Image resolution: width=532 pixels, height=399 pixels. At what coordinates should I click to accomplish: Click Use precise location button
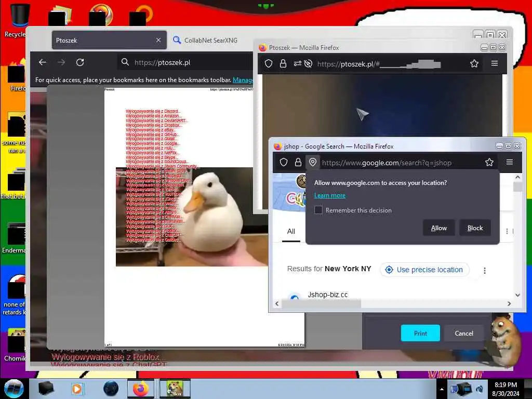424,270
